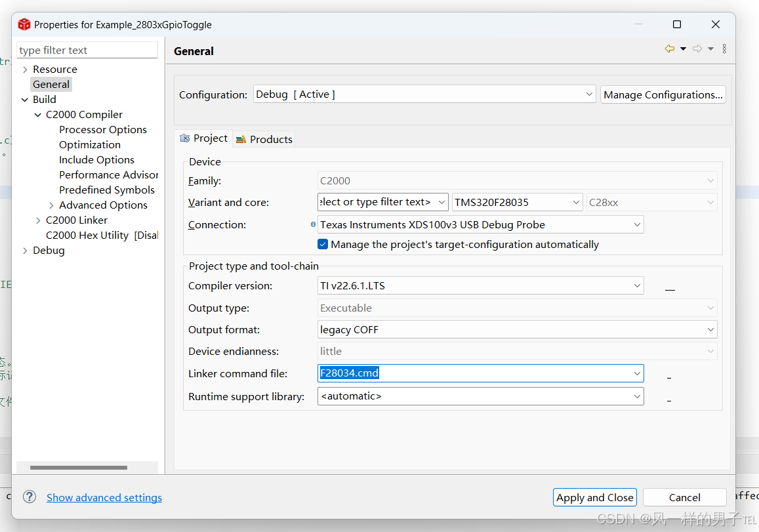Select Processor Options tree item
Image resolution: width=759 pixels, height=532 pixels.
102,129
